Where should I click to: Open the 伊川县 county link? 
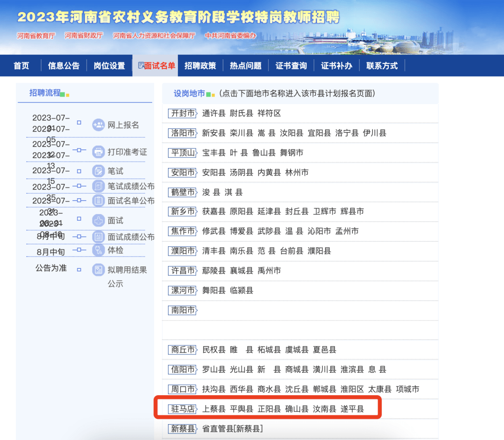374,133
